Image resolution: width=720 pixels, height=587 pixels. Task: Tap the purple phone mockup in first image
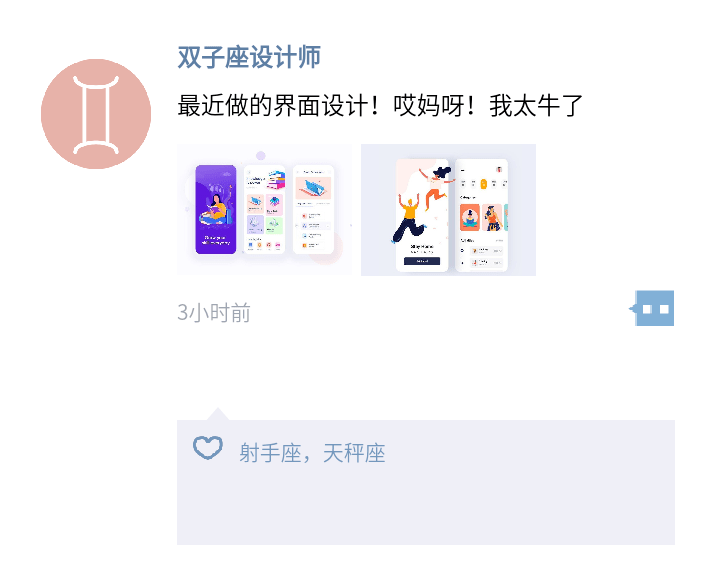pyautogui.click(x=216, y=209)
